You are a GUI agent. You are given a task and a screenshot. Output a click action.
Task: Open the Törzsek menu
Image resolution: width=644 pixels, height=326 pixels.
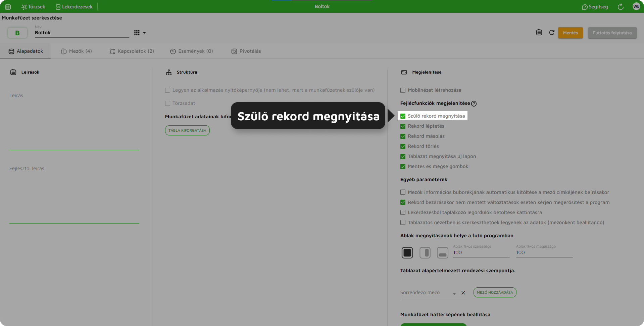coord(33,7)
